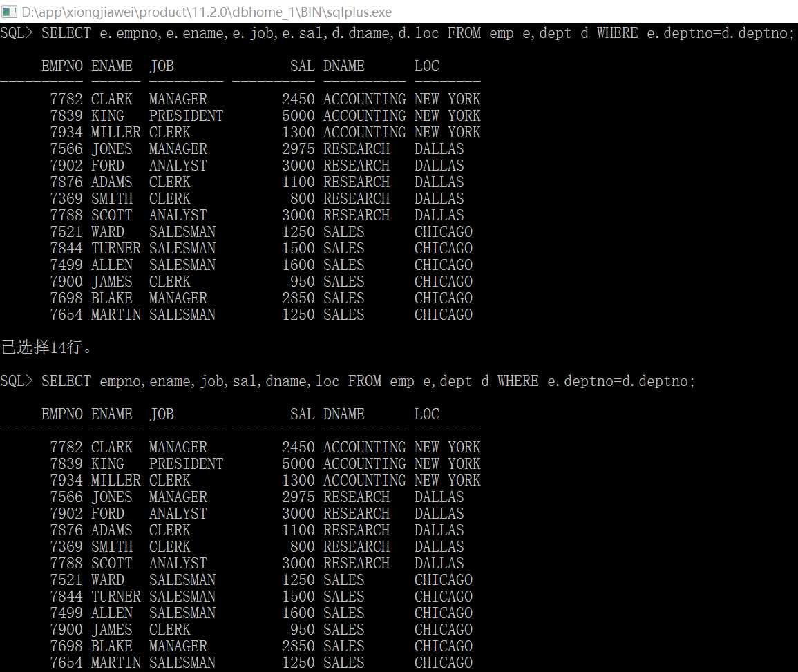Click SAL header in second result table
798x672 pixels.
tap(303, 414)
